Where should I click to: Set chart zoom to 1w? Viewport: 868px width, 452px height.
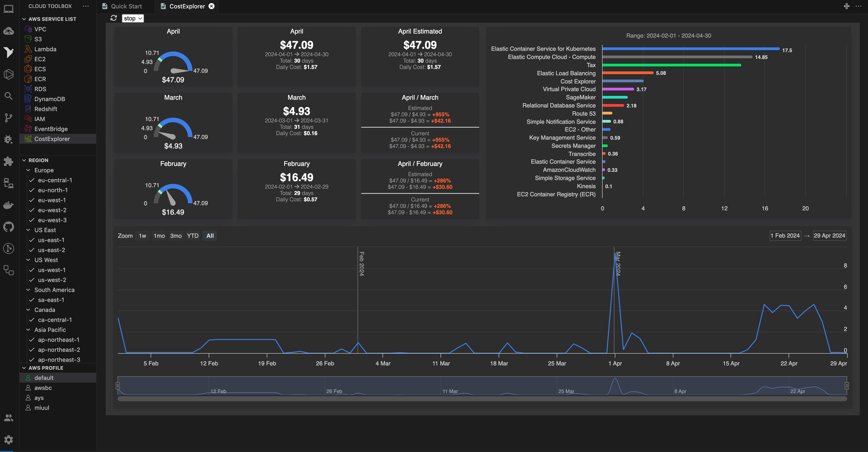click(x=142, y=236)
